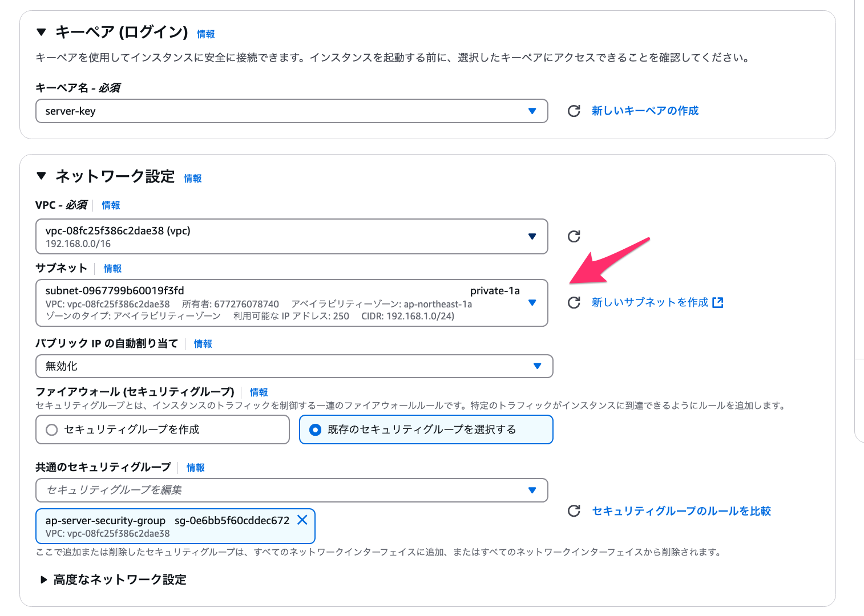This screenshot has height=616, width=864.
Task: Click the refresh icon next to the key pair dropdown
Action: coord(574,111)
